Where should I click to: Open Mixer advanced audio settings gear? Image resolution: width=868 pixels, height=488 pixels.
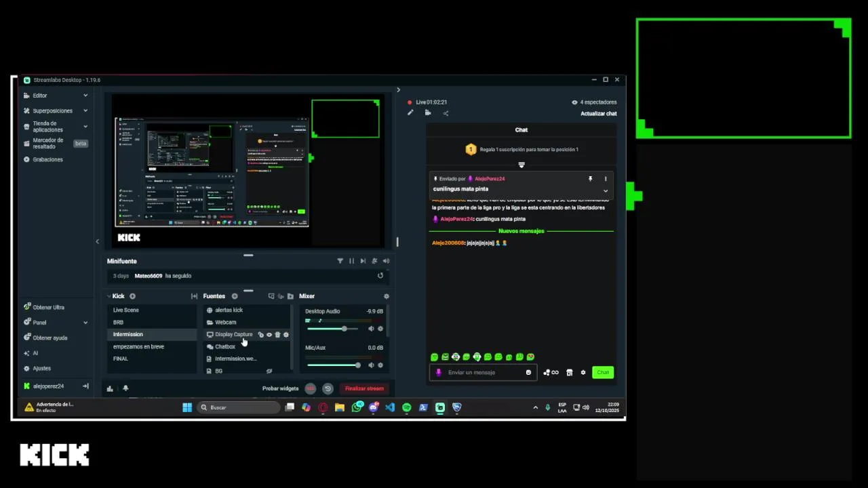coord(387,296)
